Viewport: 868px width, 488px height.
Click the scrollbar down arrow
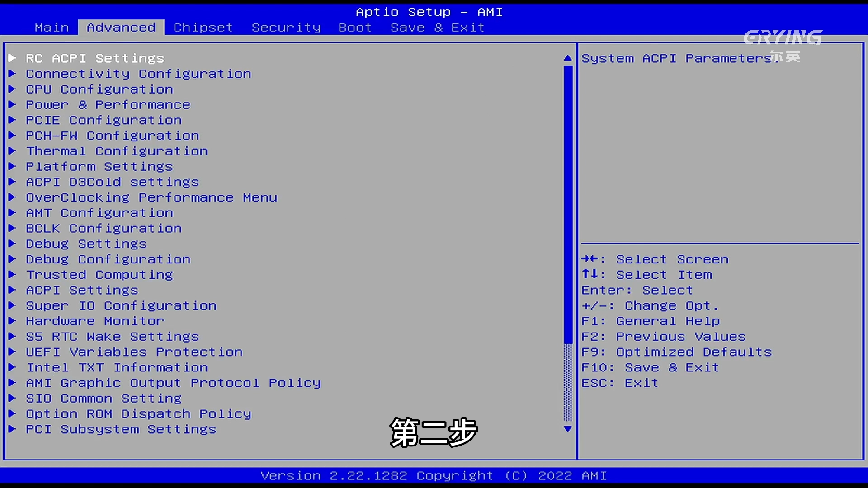[x=568, y=429]
